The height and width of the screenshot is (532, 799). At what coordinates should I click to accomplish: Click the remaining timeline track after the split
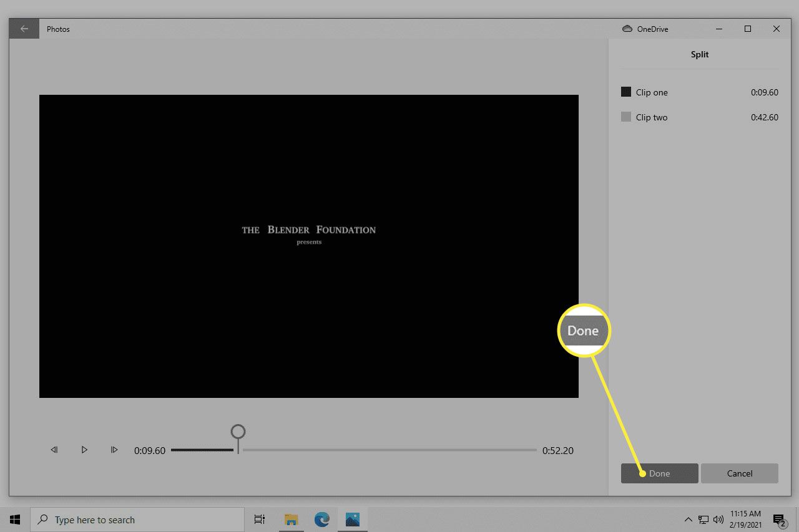(x=390, y=450)
